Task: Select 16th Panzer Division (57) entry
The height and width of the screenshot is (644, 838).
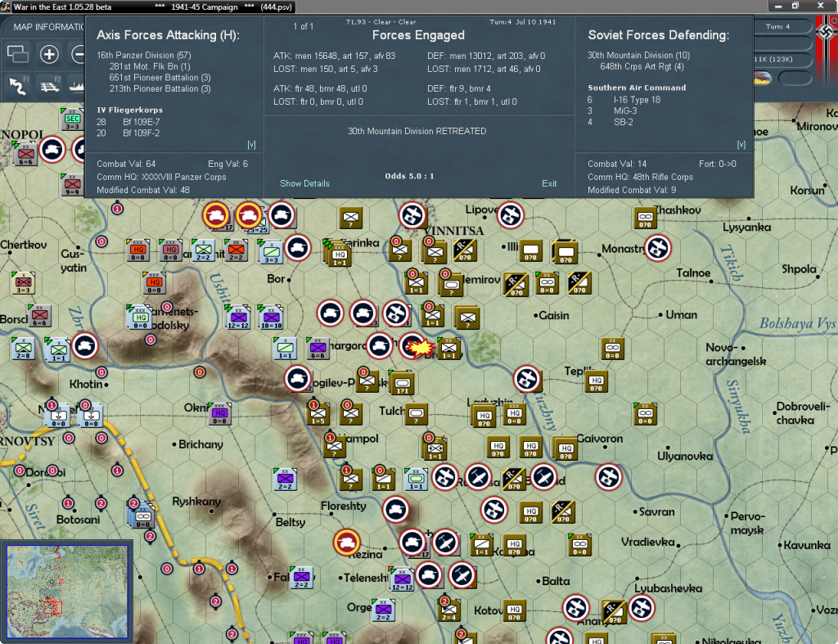Action: 144,55
